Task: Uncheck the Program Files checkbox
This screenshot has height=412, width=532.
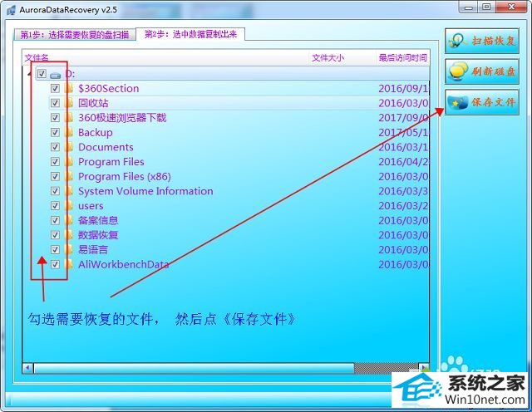Action: (x=55, y=162)
